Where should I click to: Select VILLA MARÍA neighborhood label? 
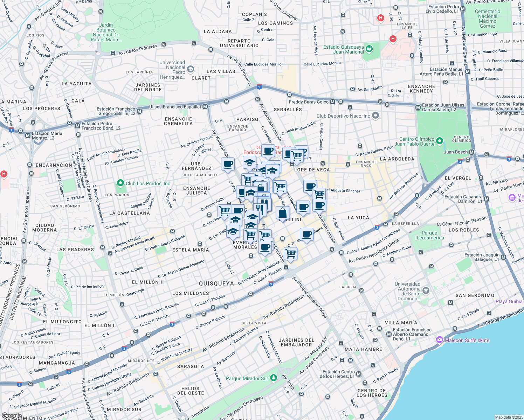[x=401, y=322]
